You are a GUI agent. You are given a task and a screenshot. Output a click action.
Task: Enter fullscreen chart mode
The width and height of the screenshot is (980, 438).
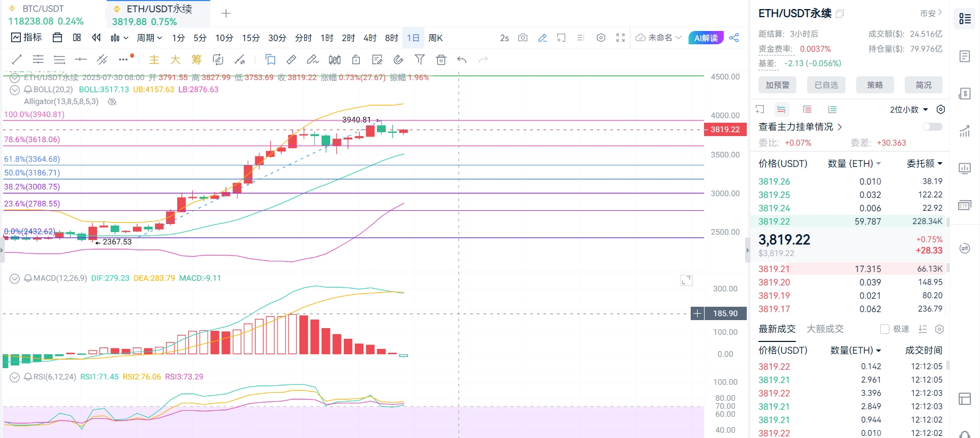click(x=620, y=37)
